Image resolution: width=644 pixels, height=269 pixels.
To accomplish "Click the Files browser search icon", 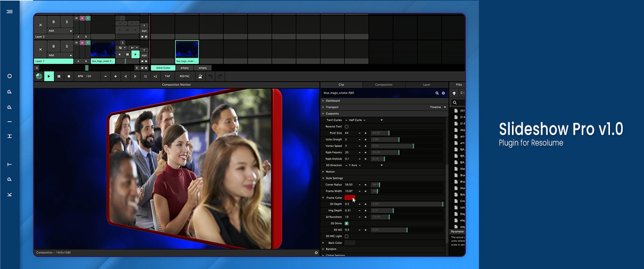I will (x=455, y=103).
